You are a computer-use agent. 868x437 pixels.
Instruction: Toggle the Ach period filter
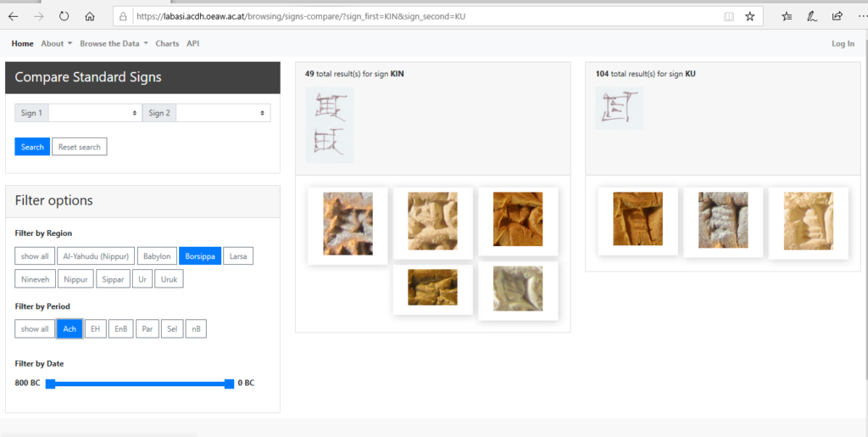coord(70,329)
